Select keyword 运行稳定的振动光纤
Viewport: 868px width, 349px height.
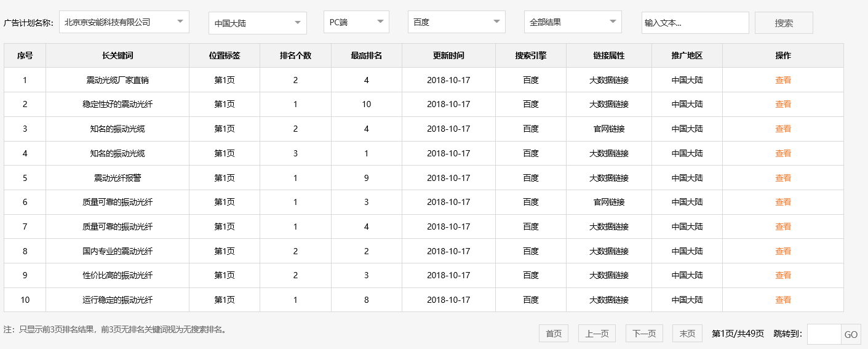point(117,300)
